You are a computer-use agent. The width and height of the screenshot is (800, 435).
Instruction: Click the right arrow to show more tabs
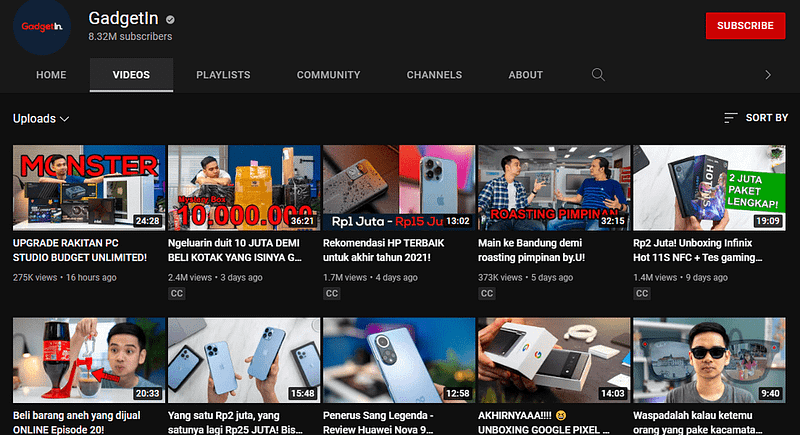pyautogui.click(x=768, y=74)
